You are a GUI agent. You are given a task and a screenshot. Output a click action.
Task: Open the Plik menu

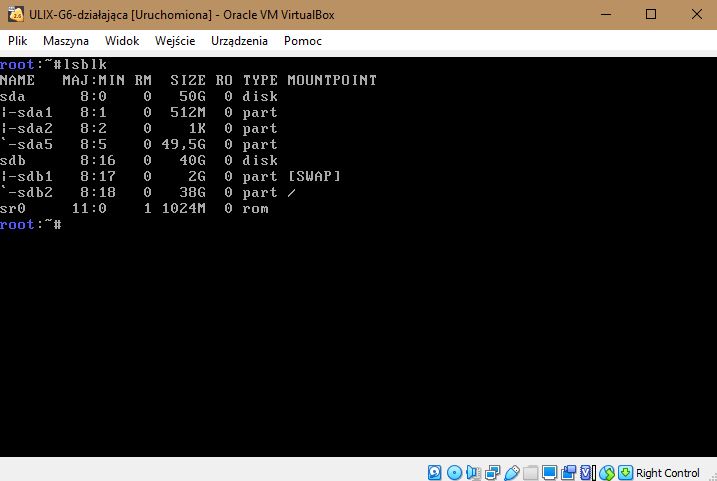click(17, 41)
